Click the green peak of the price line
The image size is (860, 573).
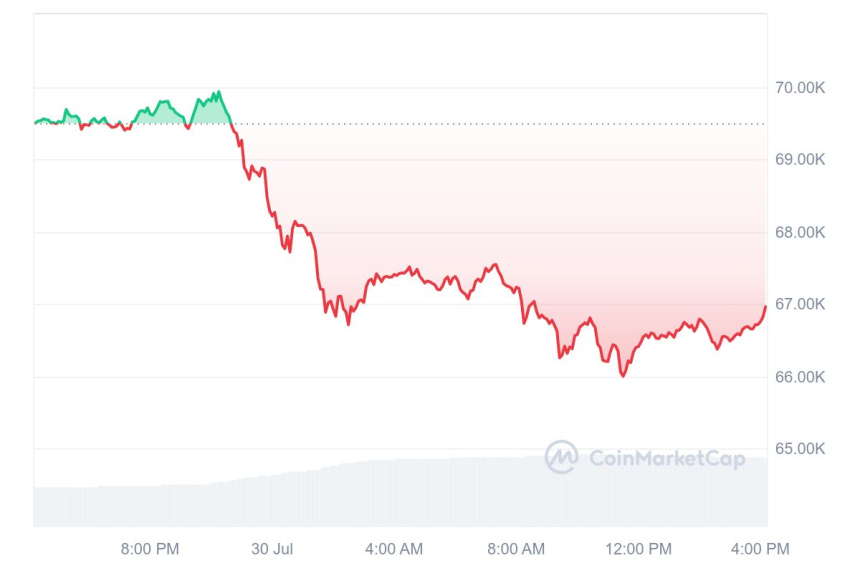(218, 92)
